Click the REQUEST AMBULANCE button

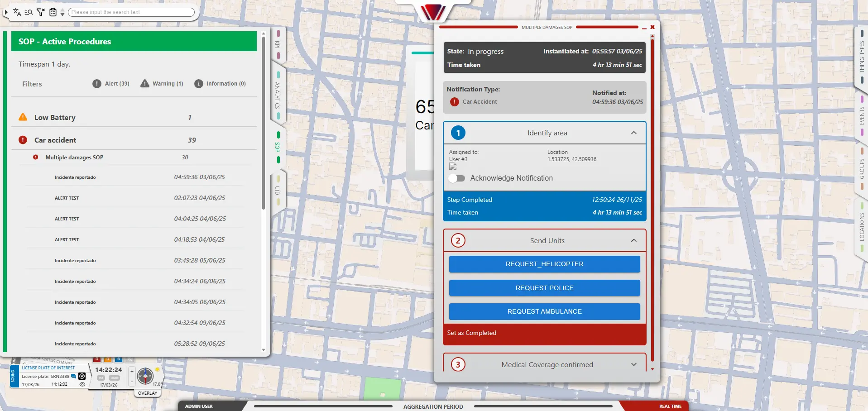pyautogui.click(x=544, y=311)
